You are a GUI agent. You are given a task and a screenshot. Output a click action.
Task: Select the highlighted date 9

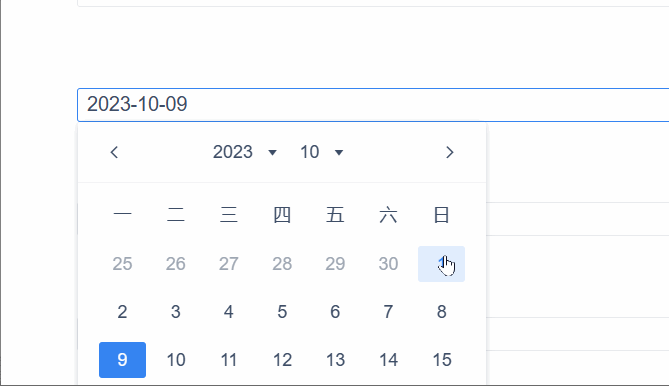122,360
